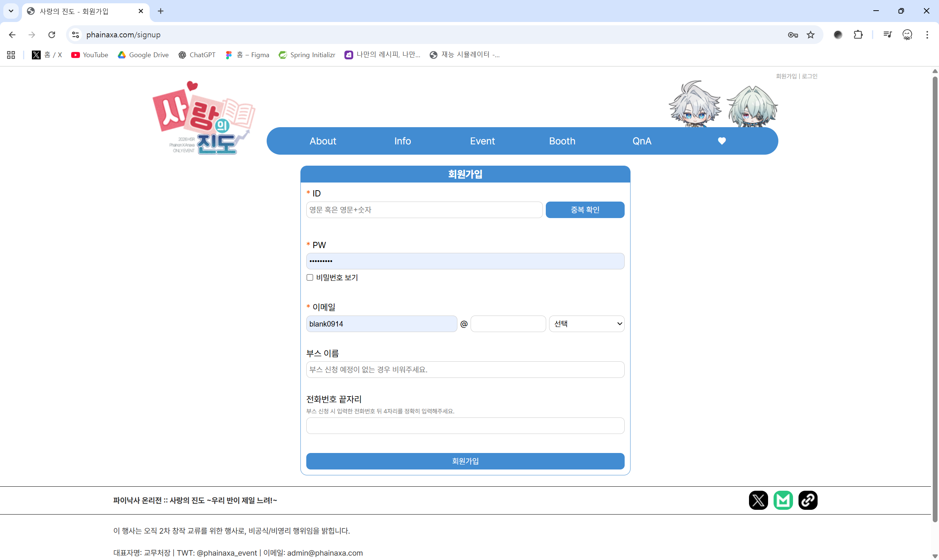
Task: Bookmark this page with the star icon
Action: pyautogui.click(x=810, y=35)
